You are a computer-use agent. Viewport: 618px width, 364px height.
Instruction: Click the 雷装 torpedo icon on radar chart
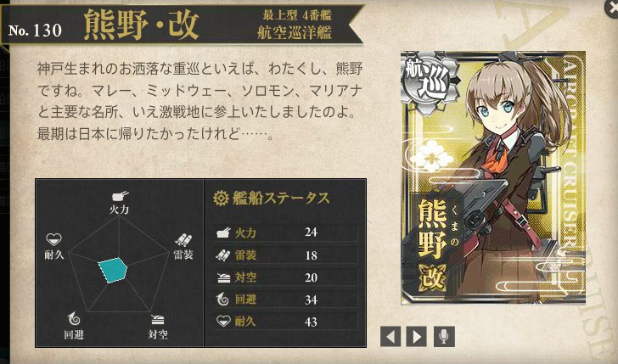[x=183, y=240]
